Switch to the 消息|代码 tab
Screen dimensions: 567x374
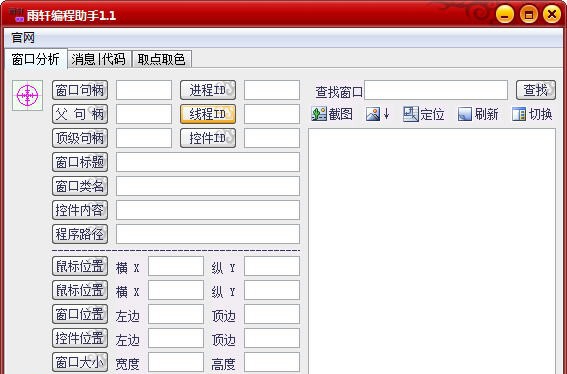click(x=98, y=59)
